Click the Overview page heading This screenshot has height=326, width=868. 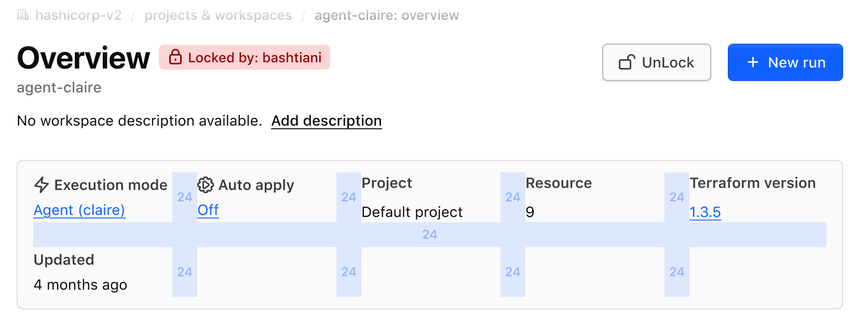[x=84, y=58]
